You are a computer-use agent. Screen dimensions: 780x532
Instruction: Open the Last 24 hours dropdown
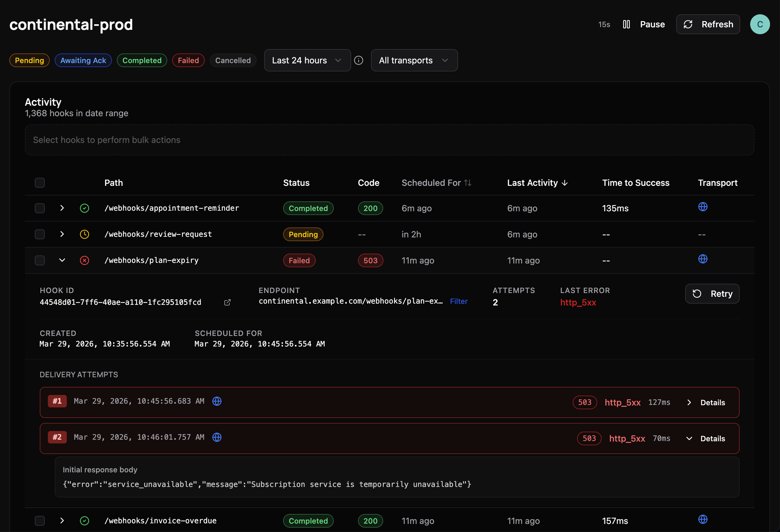pos(307,60)
